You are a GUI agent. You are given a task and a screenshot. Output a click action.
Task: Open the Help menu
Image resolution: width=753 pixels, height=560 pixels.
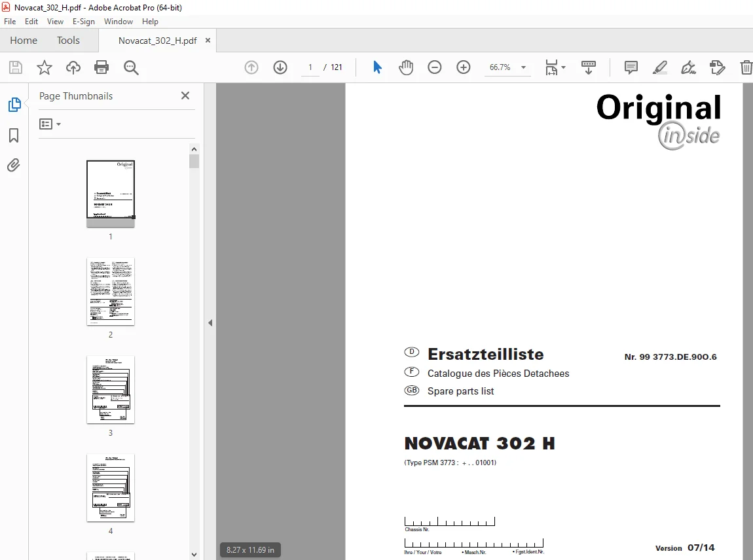(150, 22)
